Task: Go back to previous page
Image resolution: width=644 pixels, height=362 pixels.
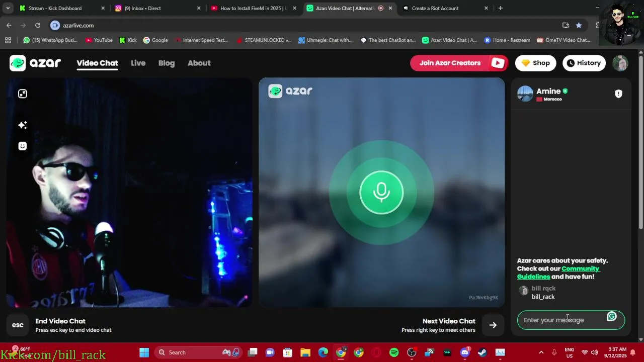Action: (x=9, y=25)
